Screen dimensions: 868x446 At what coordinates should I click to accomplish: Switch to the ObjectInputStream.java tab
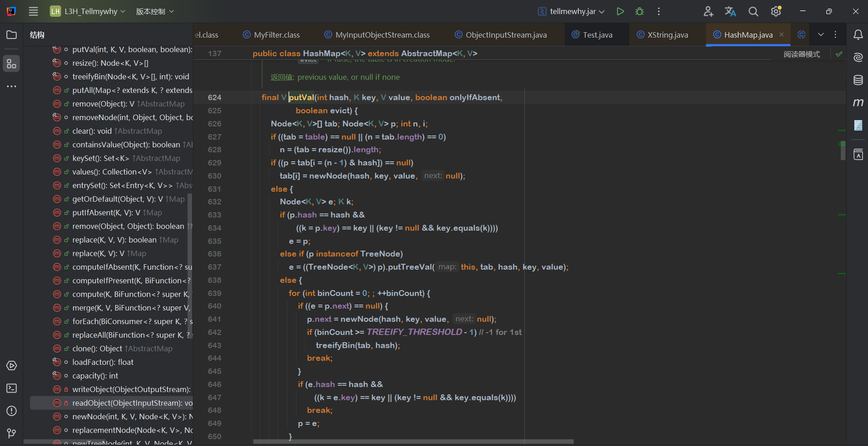click(505, 35)
